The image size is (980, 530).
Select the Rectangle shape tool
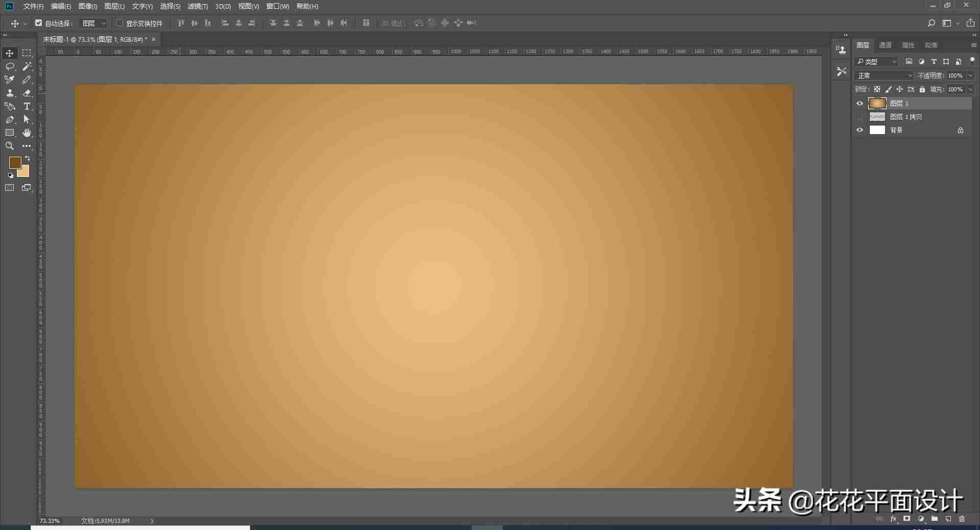pyautogui.click(x=10, y=133)
